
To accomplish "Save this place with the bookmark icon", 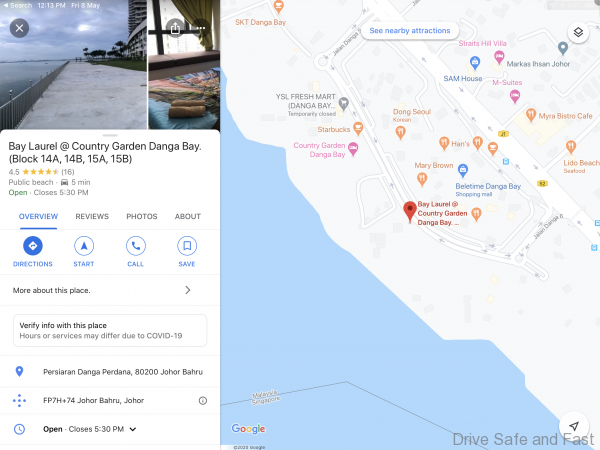I will (x=187, y=246).
